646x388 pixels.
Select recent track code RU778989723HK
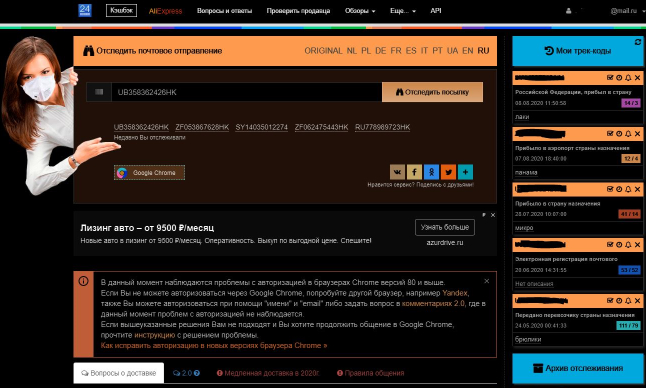tap(383, 127)
